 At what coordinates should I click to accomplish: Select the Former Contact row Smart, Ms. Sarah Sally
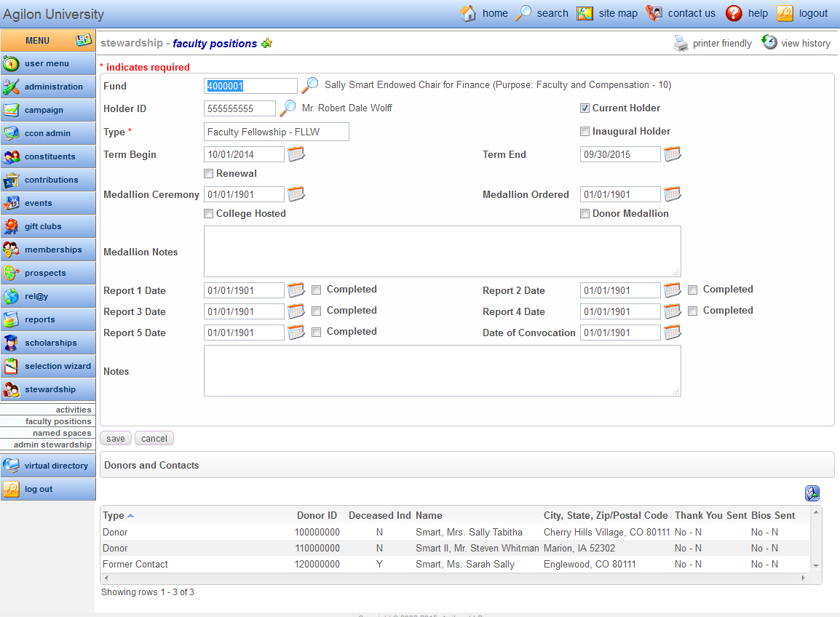pos(456,564)
